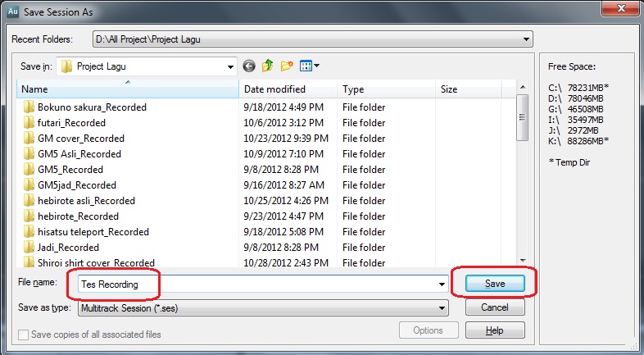Click the file list scrollbar thumb
644x355 pixels.
coord(523,117)
